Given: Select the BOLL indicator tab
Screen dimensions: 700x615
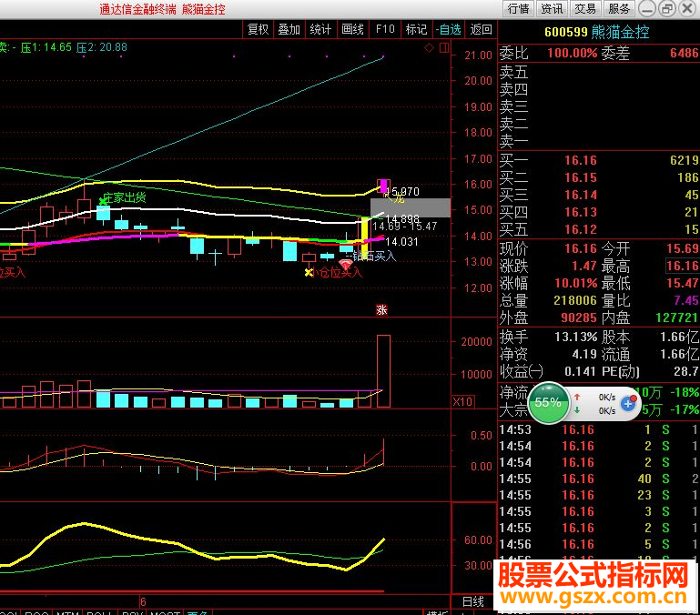Looking at the screenshot, I should click(x=100, y=612).
